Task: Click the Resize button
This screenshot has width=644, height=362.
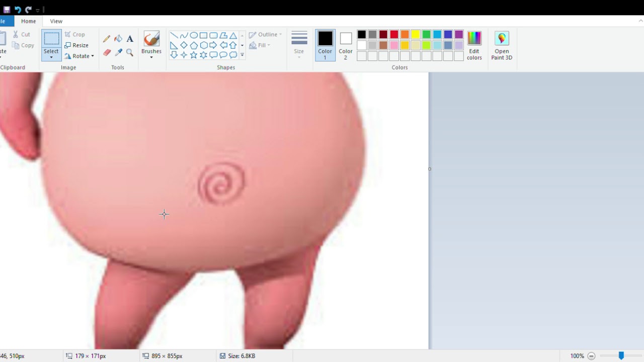Action: (x=76, y=45)
